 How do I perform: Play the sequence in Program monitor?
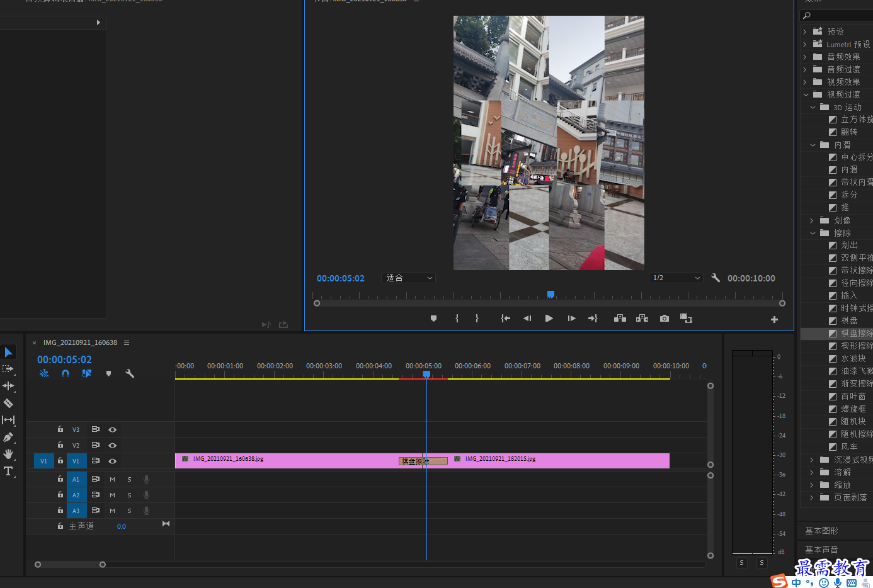click(x=549, y=319)
